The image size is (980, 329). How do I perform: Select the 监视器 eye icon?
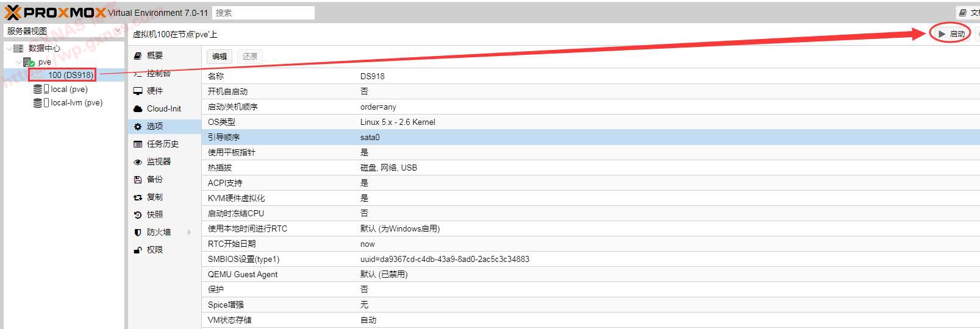pyautogui.click(x=138, y=162)
